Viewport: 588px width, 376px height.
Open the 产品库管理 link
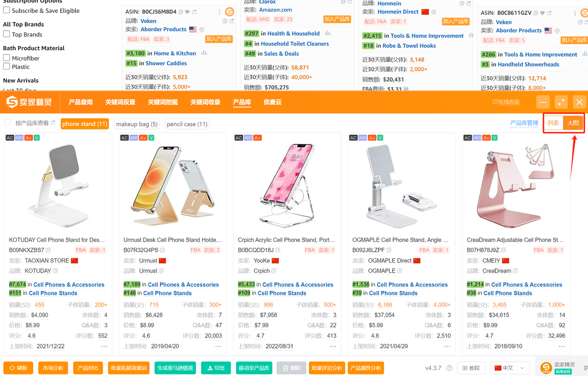524,123
